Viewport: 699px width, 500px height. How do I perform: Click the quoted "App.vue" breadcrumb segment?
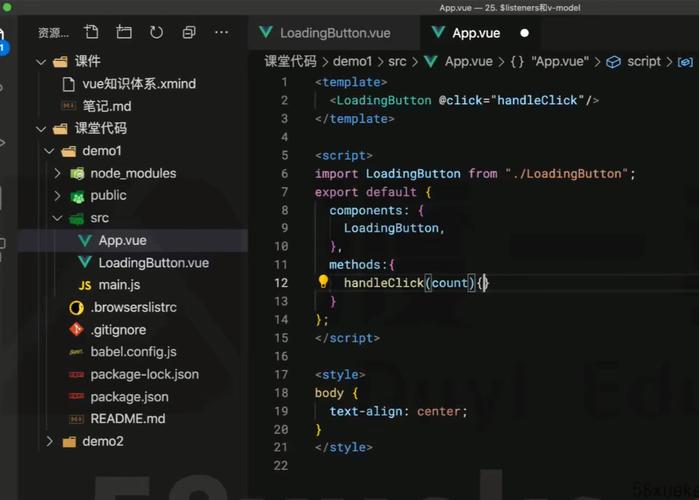pos(560,61)
